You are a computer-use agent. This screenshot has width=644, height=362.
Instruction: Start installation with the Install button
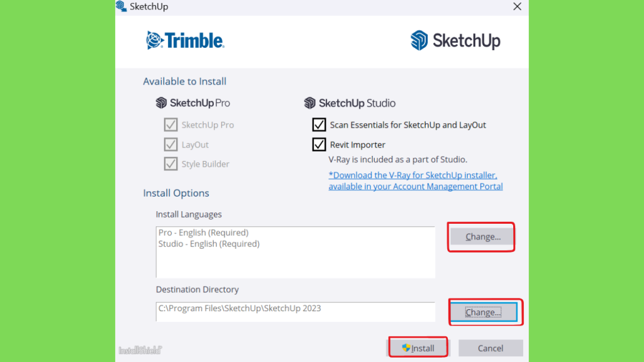click(418, 348)
